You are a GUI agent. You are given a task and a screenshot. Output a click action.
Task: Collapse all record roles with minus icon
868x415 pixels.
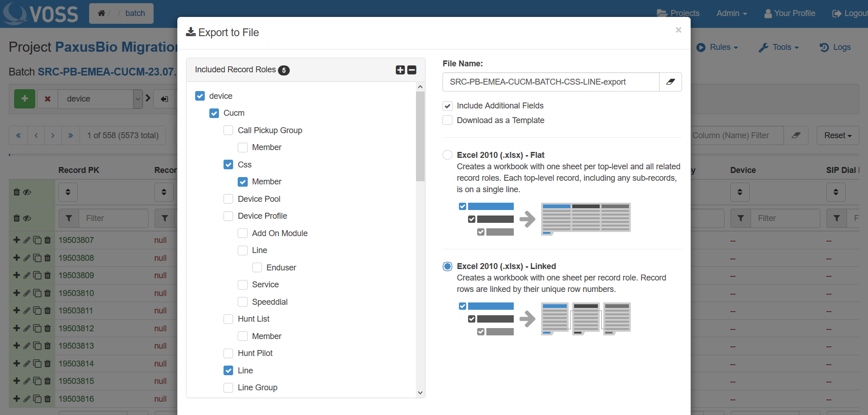412,70
